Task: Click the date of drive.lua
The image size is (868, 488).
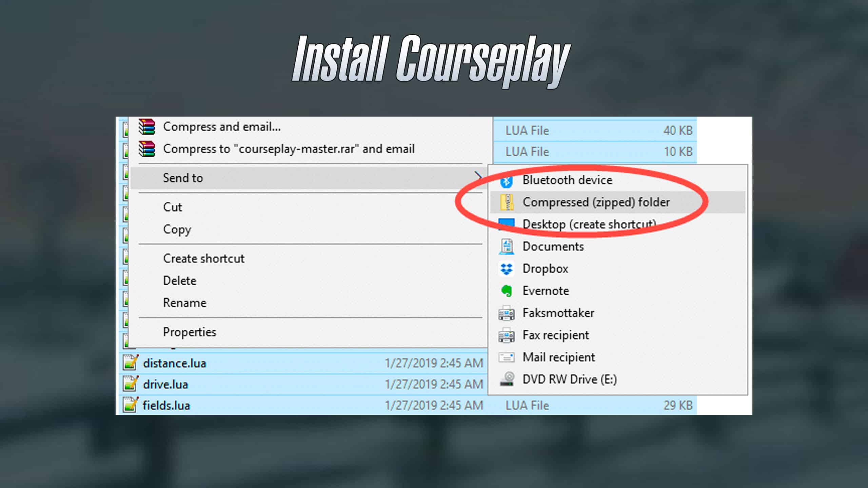Action: click(x=434, y=384)
